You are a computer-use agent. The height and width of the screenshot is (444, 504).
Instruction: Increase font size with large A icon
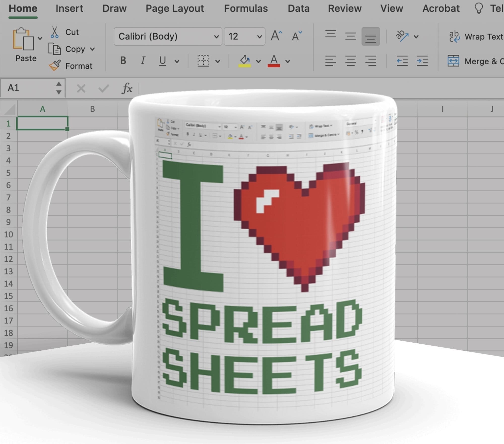click(276, 36)
